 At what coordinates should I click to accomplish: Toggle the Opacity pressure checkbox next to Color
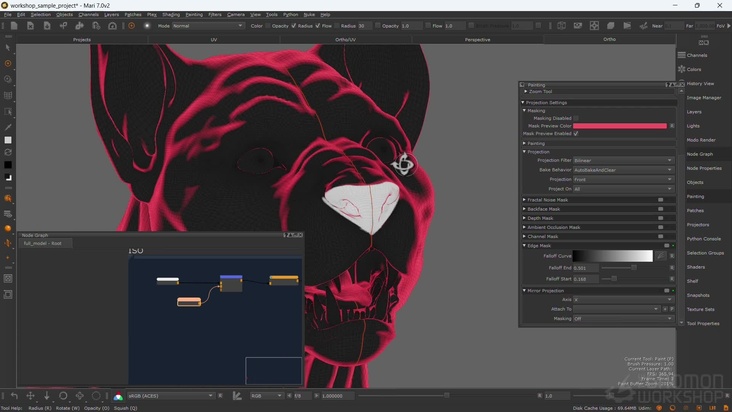pyautogui.click(x=294, y=26)
